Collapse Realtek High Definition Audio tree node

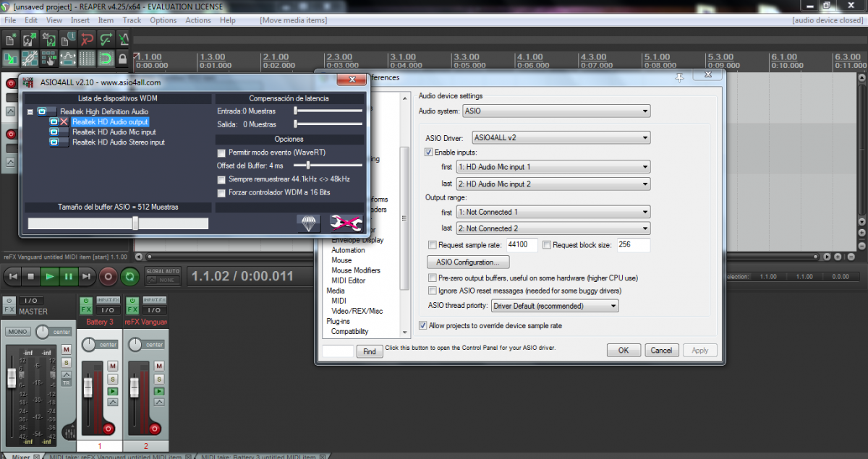tap(30, 112)
